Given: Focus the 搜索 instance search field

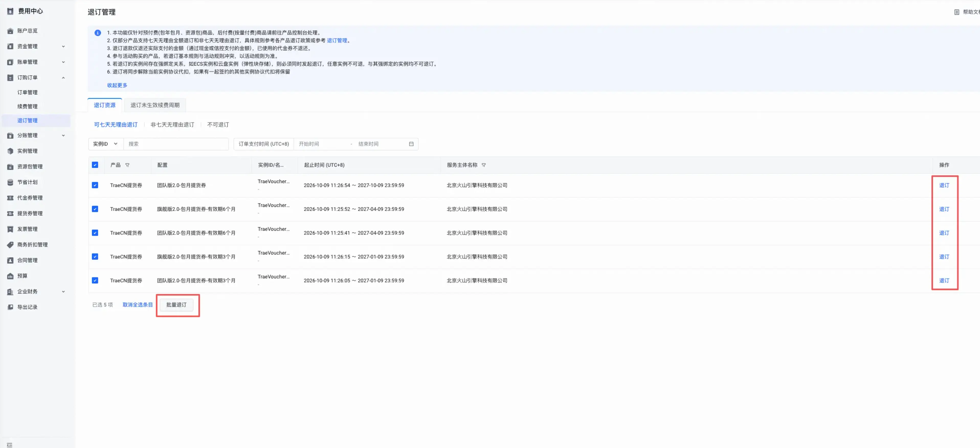Looking at the screenshot, I should point(176,144).
